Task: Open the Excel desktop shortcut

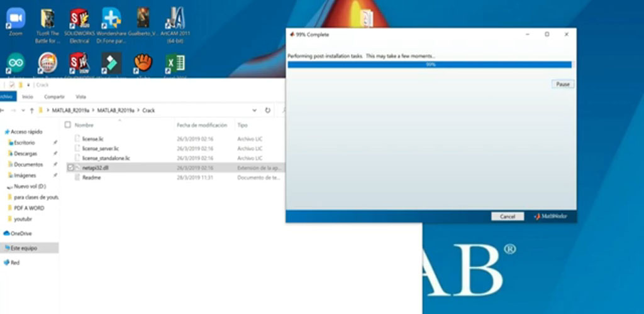Action: (175, 63)
